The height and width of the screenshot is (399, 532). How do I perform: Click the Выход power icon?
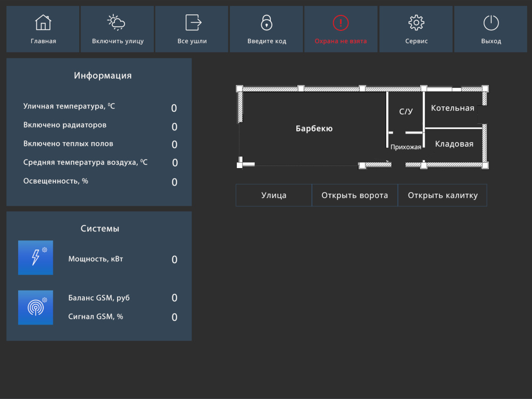(491, 23)
